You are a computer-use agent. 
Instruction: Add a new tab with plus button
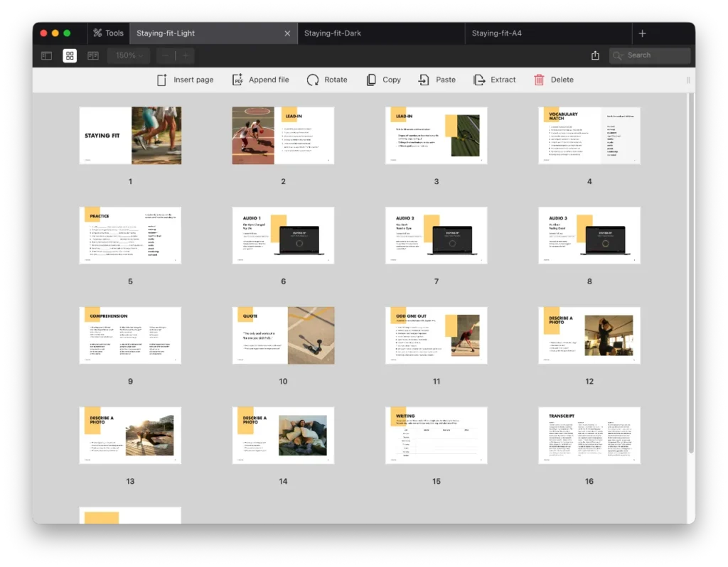(642, 33)
